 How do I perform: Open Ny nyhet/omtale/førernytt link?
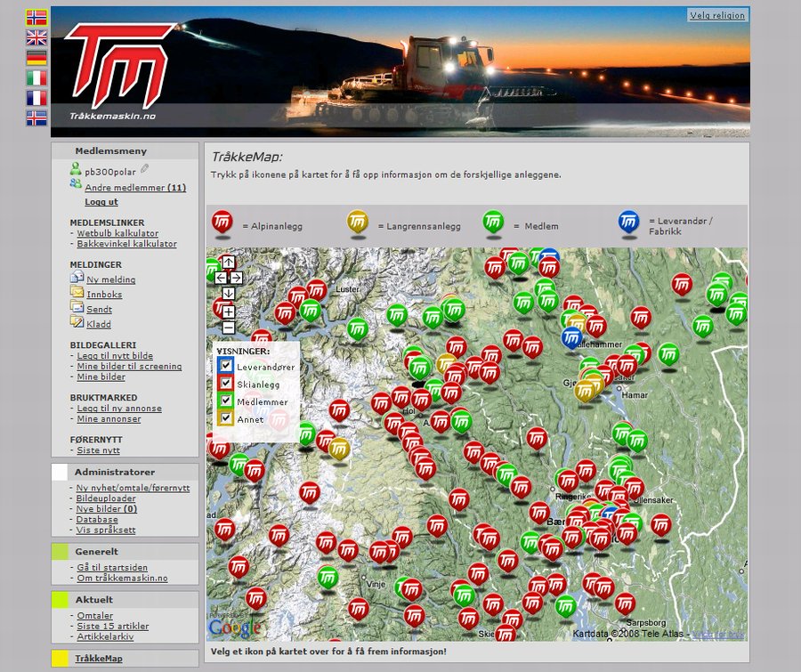[x=133, y=488]
